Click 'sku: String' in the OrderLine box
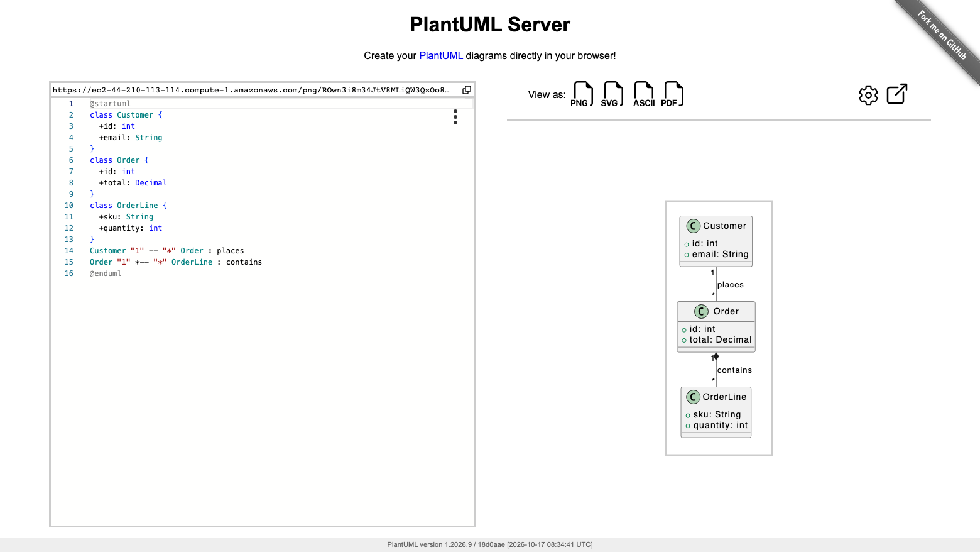Screen dimensions: 980x552 pos(717,415)
